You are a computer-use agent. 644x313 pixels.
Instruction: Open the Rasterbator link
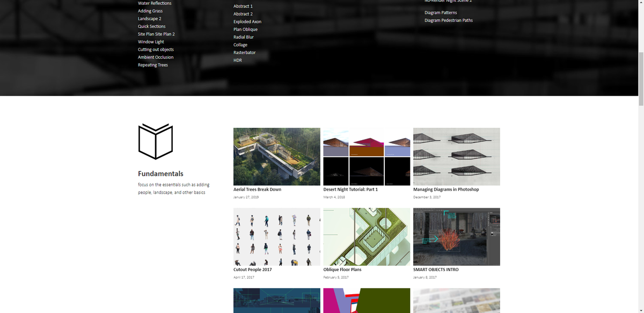click(x=244, y=53)
